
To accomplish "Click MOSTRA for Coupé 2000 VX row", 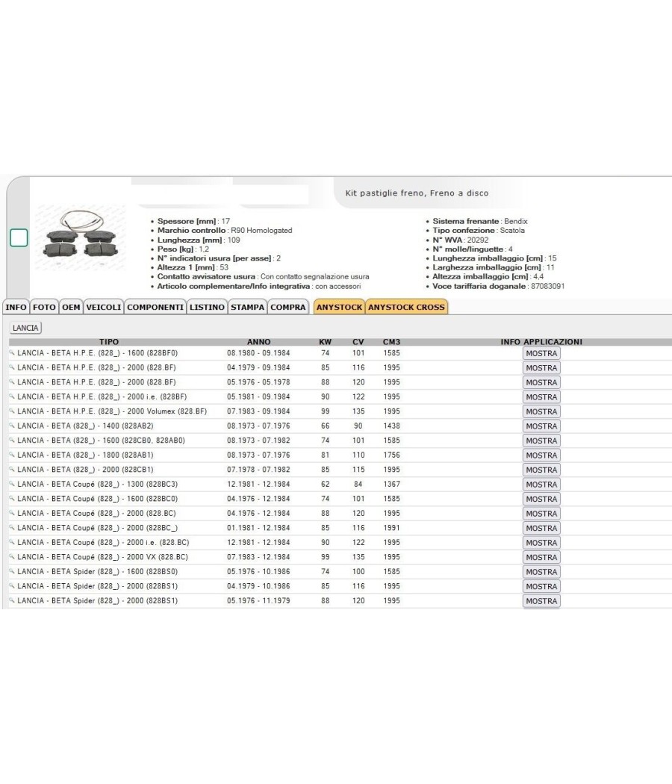I will 541,557.
